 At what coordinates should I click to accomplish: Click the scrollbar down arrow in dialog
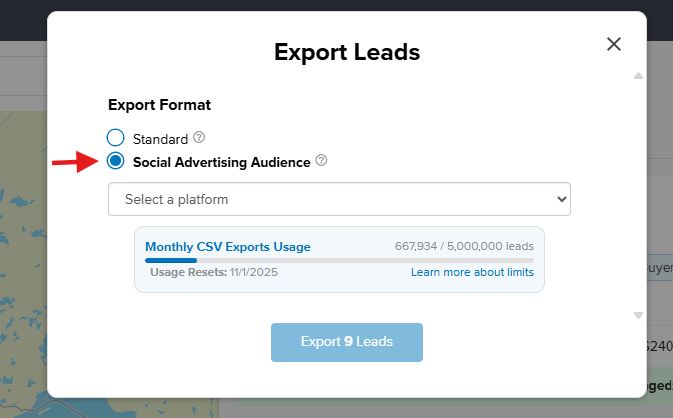pos(638,315)
